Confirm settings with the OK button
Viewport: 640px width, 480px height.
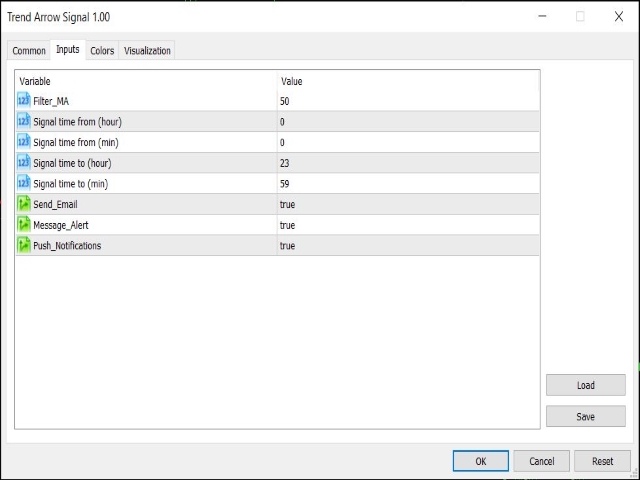(481, 461)
